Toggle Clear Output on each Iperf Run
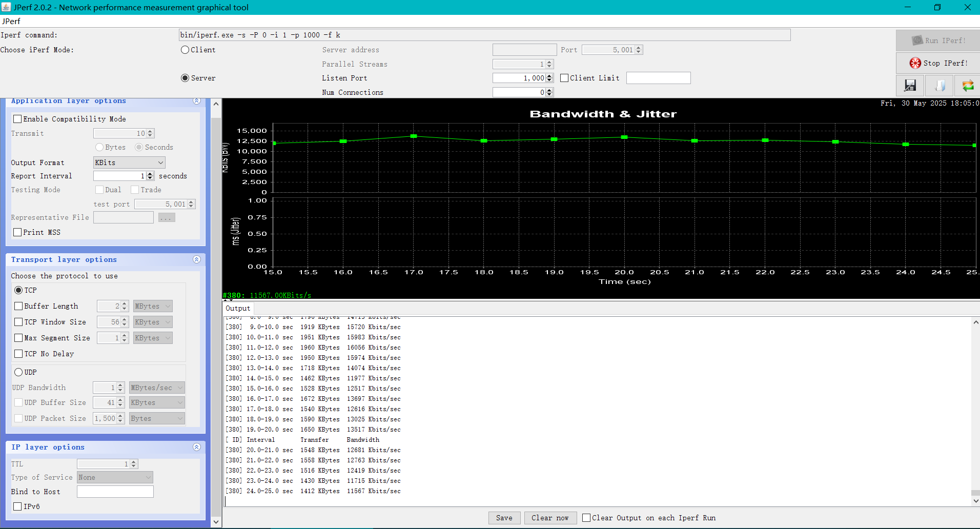The width and height of the screenshot is (980, 529). pos(586,518)
